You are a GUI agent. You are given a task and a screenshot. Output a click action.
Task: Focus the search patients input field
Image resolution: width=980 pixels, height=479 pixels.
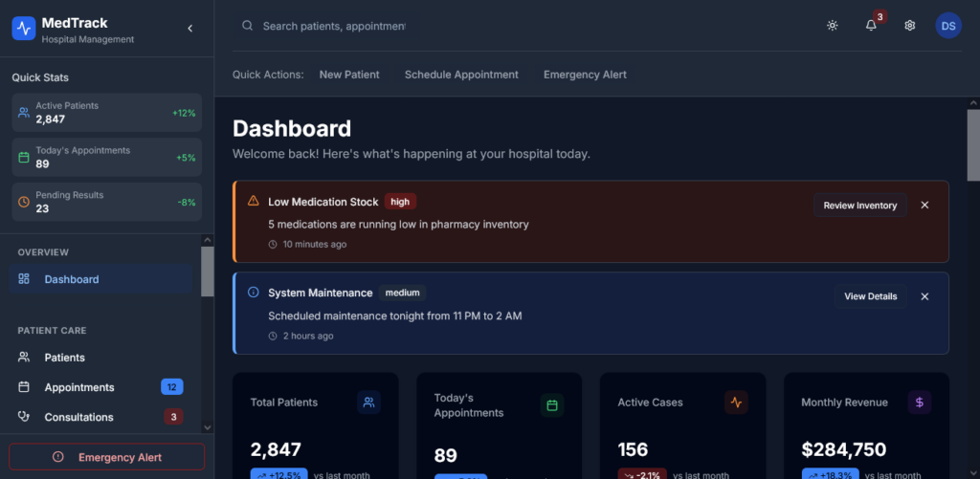333,26
